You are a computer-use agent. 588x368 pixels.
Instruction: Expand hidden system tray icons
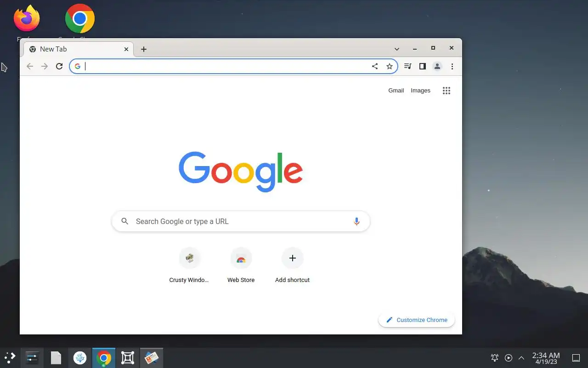click(521, 358)
